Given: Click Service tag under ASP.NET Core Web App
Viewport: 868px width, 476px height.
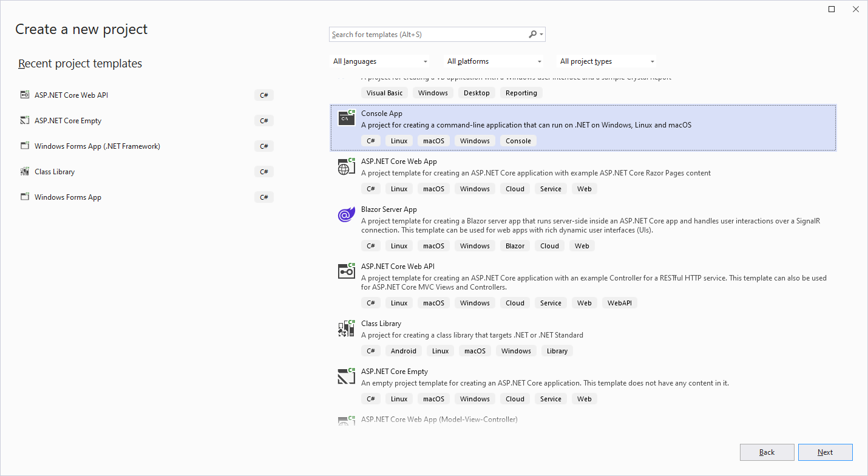Looking at the screenshot, I should 551,189.
